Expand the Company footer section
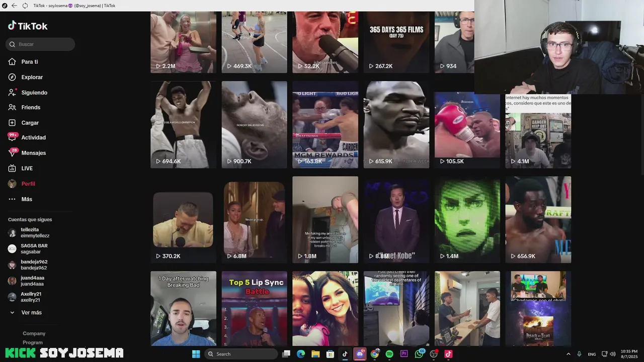This screenshot has width=644, height=362. pos(34,333)
